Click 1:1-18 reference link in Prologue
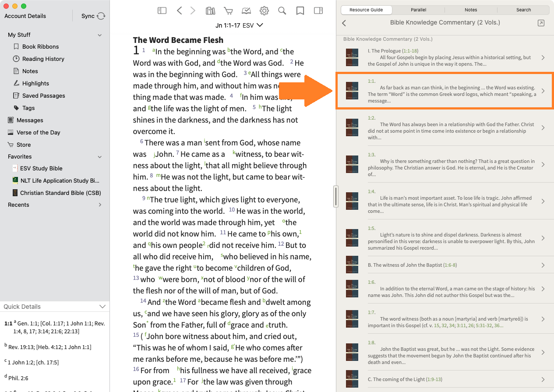This screenshot has height=392, width=554. [x=410, y=51]
